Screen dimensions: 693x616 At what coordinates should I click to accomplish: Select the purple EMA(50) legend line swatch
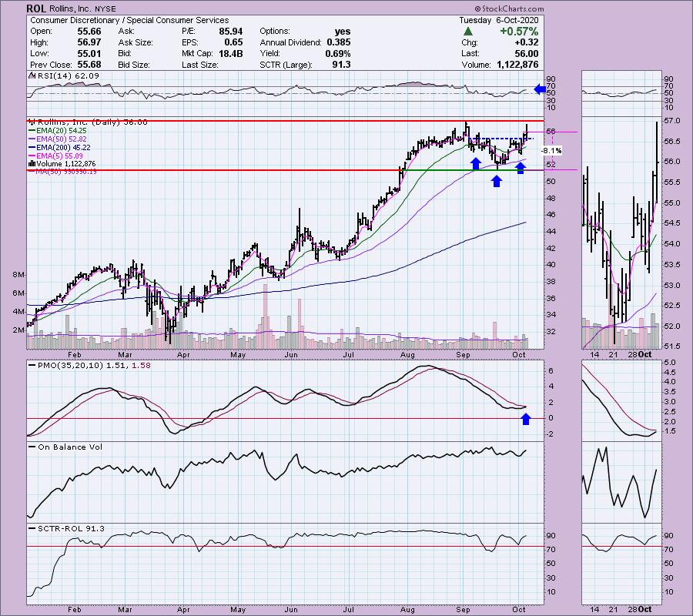click(32, 139)
